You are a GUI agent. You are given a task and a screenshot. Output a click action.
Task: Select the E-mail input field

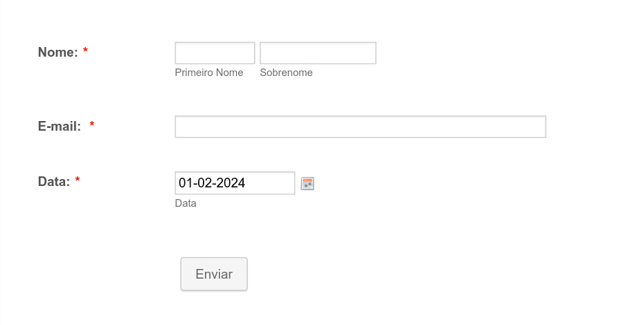361,127
